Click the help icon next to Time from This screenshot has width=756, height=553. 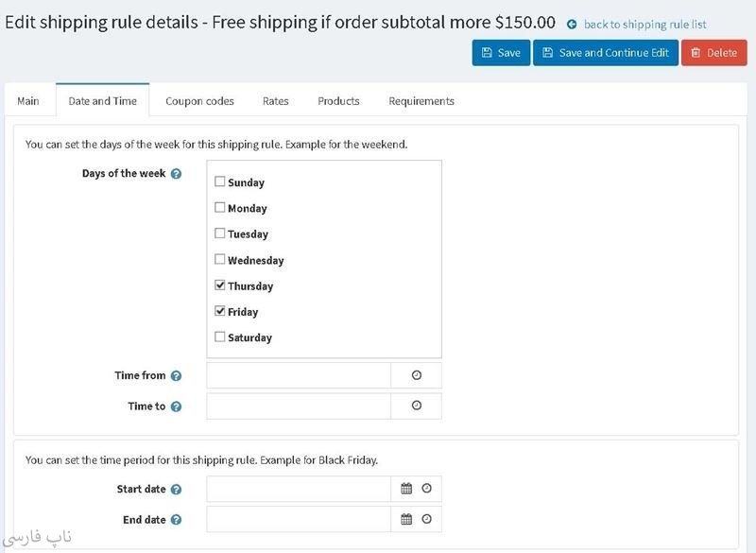pos(176,376)
